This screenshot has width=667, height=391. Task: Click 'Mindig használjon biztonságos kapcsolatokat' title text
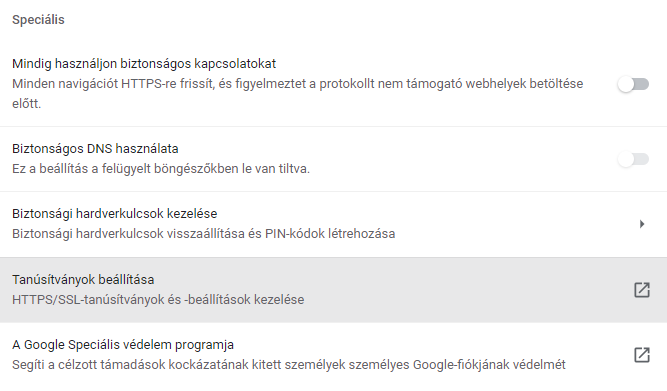pyautogui.click(x=144, y=64)
